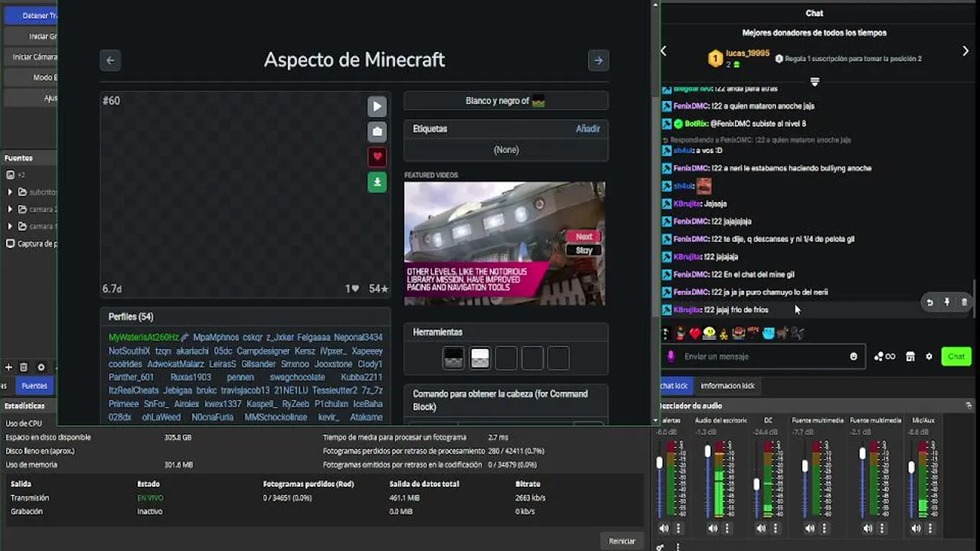Viewport: 980px width, 551px height.
Task: Click donor name lucas_19995
Action: (x=747, y=53)
